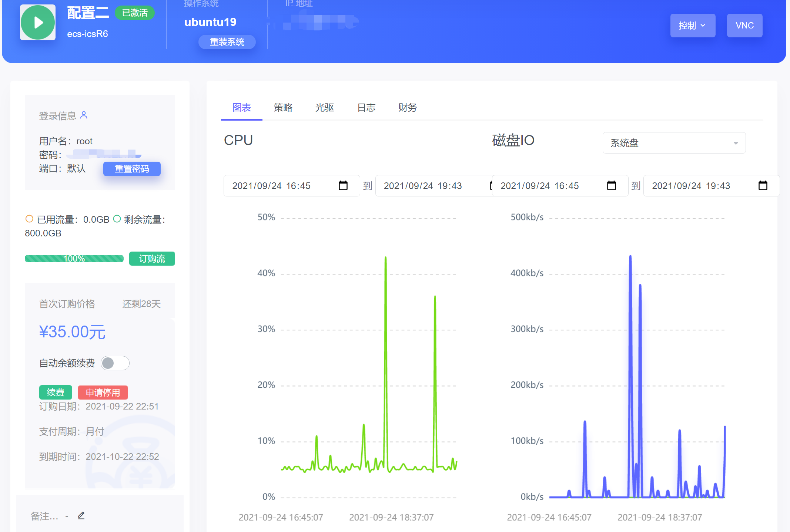Click the VNC button
790x532 pixels.
pos(744,26)
